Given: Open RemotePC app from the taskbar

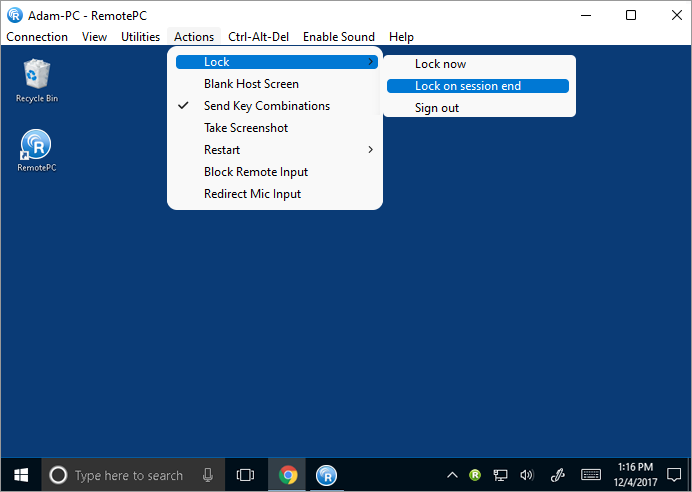Looking at the screenshot, I should pyautogui.click(x=327, y=475).
